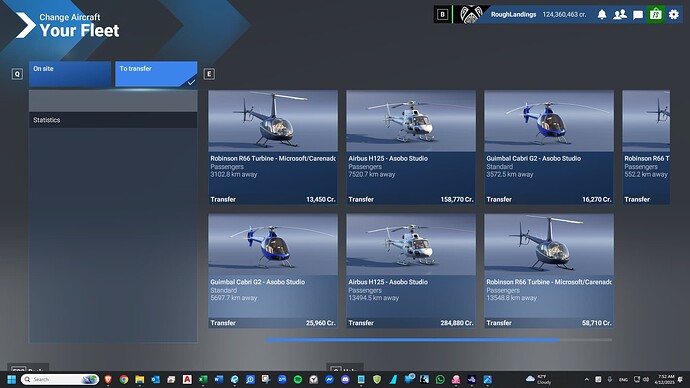The height and width of the screenshot is (388, 690).
Task: Select Guimbal Cabri G2 5697.7 km away card
Action: coord(273,271)
